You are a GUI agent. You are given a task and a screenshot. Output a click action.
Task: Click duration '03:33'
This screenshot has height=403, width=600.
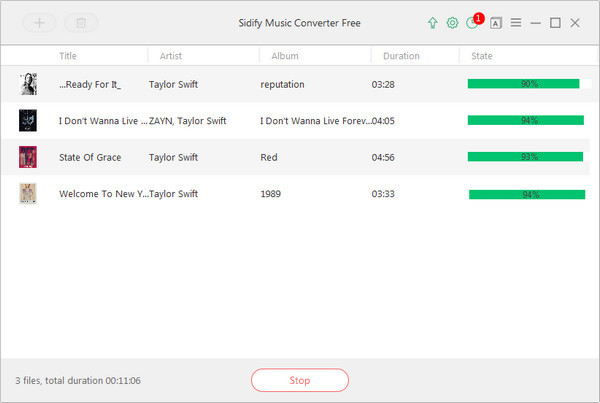pos(383,194)
